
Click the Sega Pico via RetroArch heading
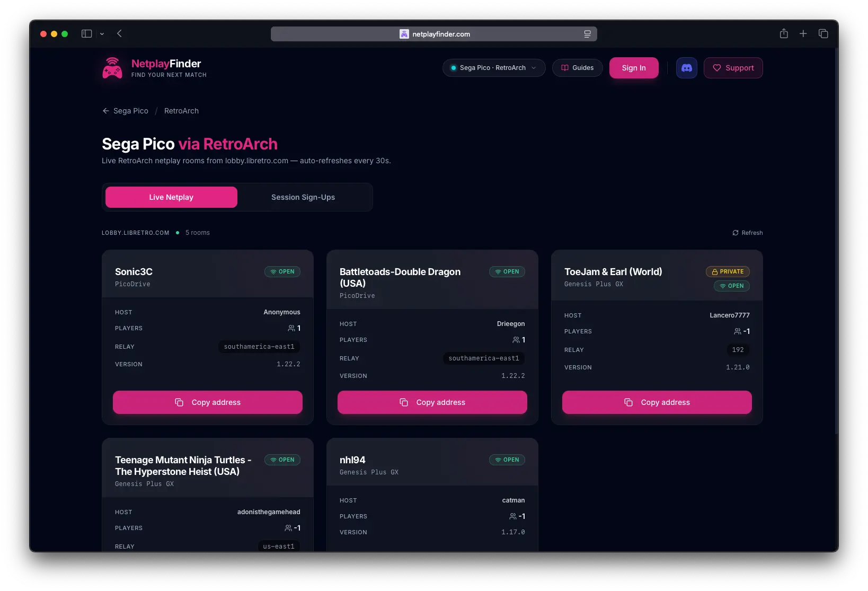[190, 144]
